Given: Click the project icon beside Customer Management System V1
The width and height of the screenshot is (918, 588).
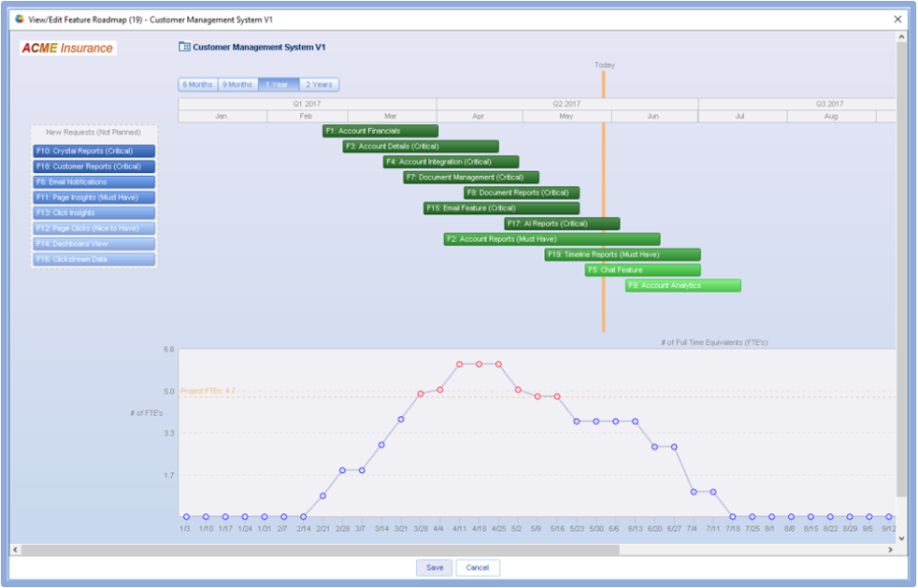Looking at the screenshot, I should point(184,47).
